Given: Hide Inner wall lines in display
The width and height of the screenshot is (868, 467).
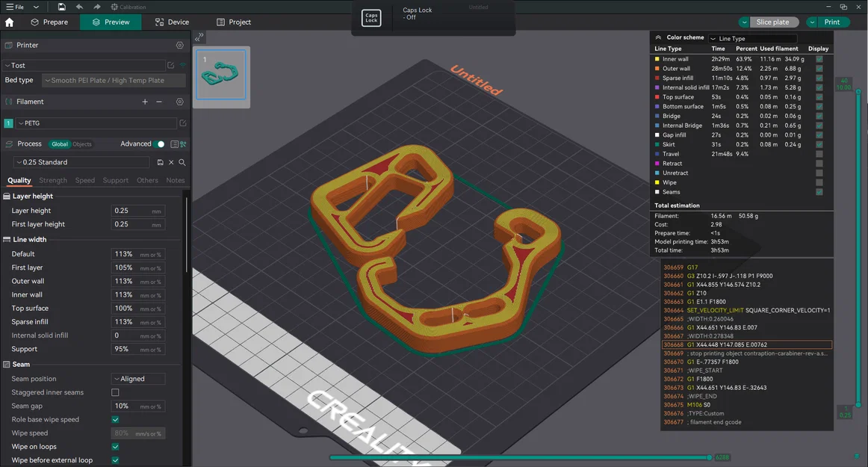Looking at the screenshot, I should click(819, 59).
